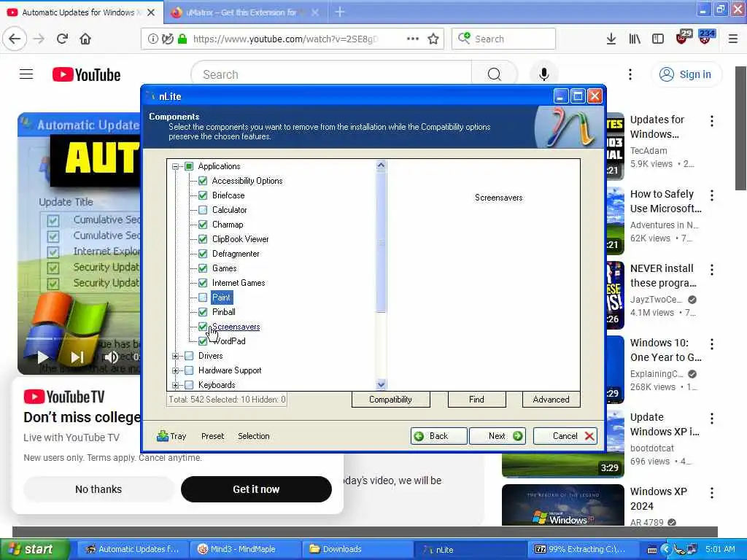The image size is (747, 560).
Task: Open the uBlock shield extension showing 29
Action: coord(683,37)
